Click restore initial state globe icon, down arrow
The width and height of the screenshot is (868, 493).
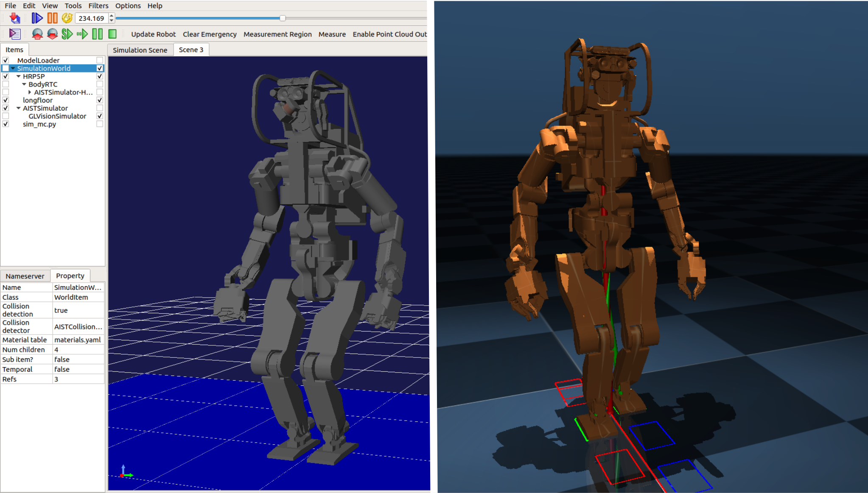coord(52,34)
